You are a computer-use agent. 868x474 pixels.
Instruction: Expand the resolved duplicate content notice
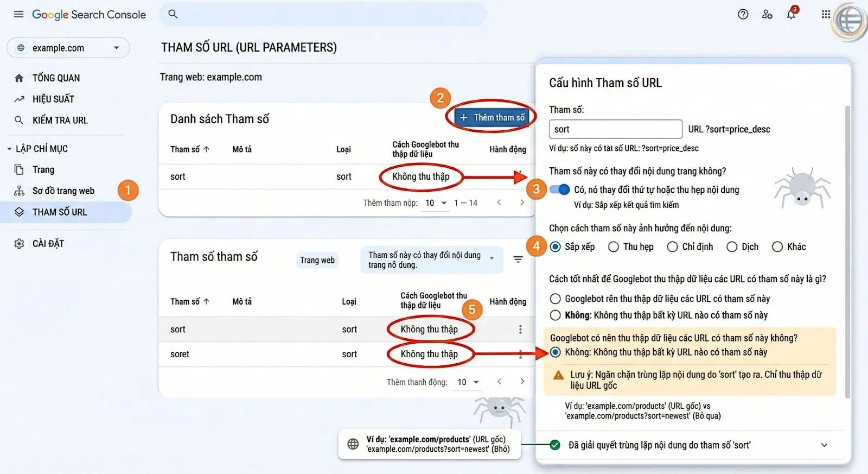click(824, 445)
